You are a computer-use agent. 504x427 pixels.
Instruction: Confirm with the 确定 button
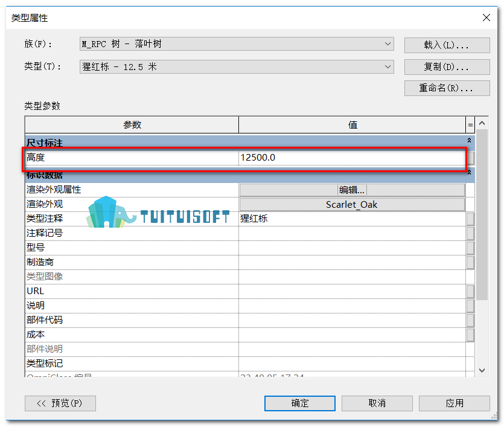coord(300,403)
